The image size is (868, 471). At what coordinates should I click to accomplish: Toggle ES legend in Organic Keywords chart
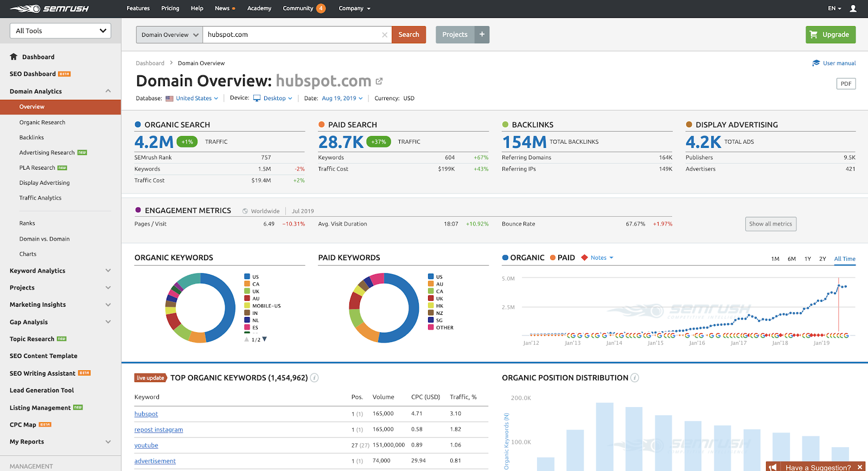point(251,327)
